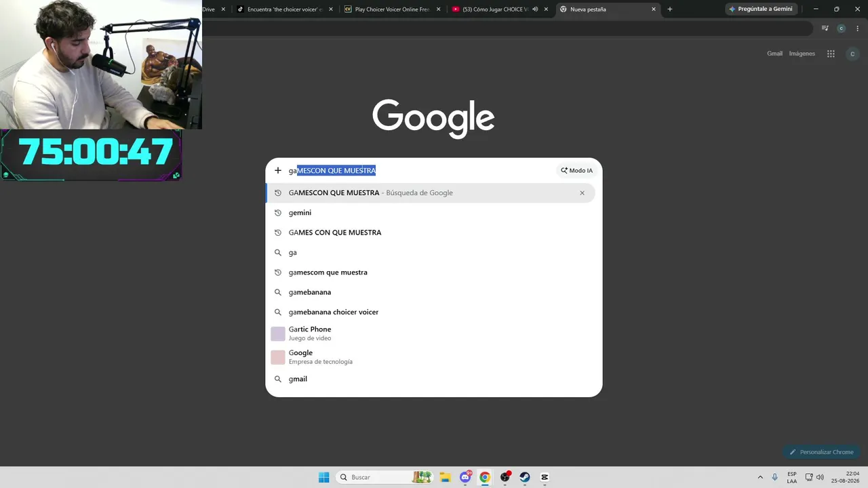Open the Imágenes link
Viewport: 868px width, 488px height.
[x=802, y=54]
